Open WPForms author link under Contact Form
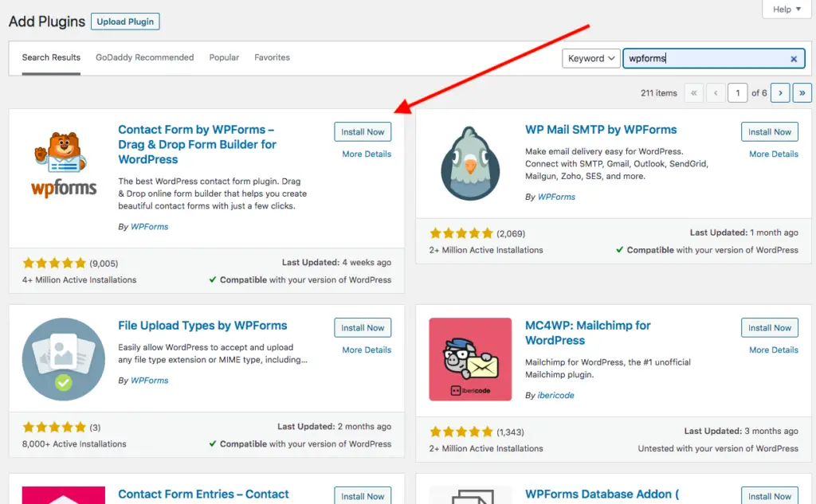The height and width of the screenshot is (504, 816). [149, 227]
